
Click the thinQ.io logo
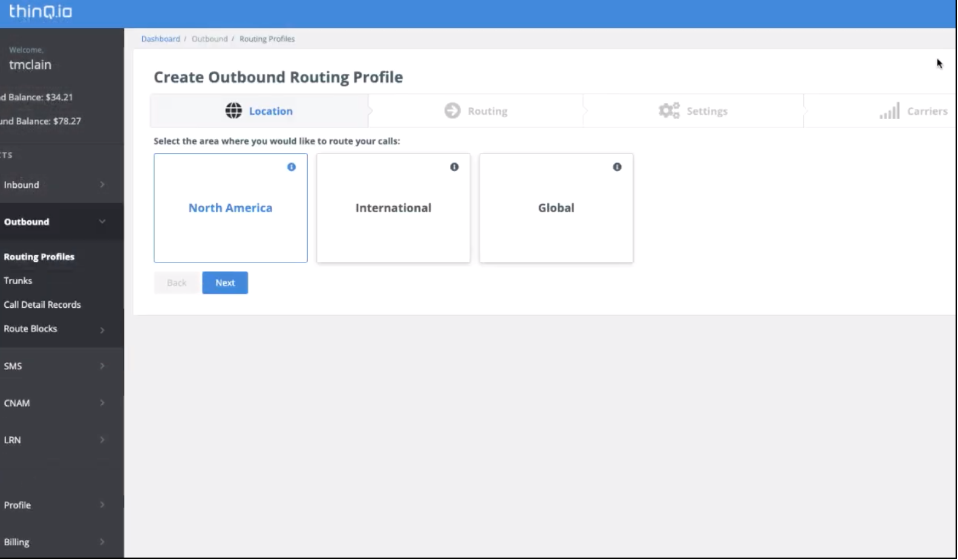(41, 12)
